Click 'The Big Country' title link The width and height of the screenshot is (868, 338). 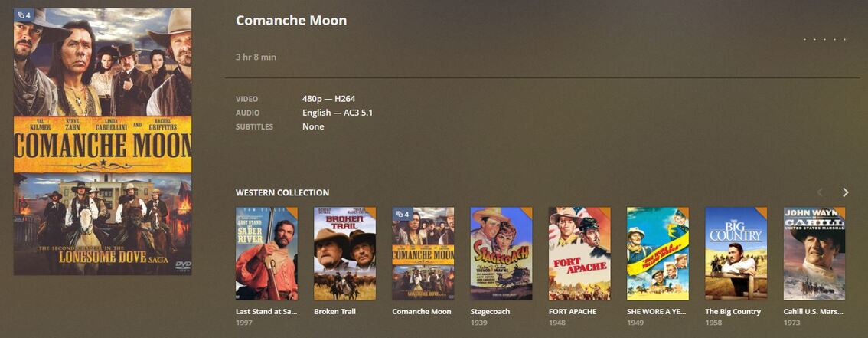tap(733, 312)
